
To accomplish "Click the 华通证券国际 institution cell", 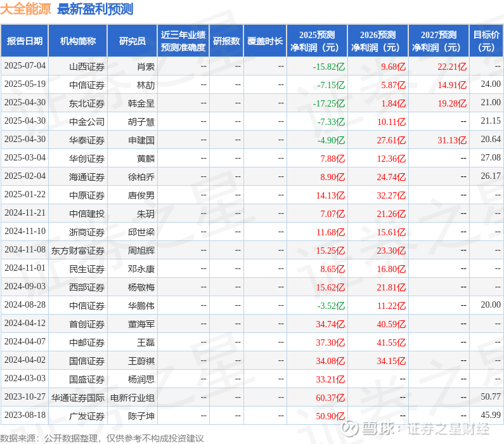I will click(x=78, y=398).
